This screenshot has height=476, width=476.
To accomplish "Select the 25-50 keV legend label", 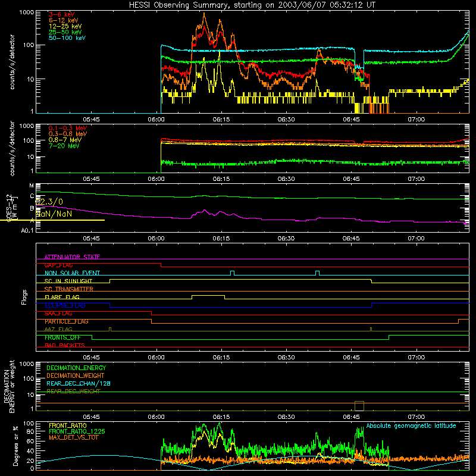I will point(65,32).
